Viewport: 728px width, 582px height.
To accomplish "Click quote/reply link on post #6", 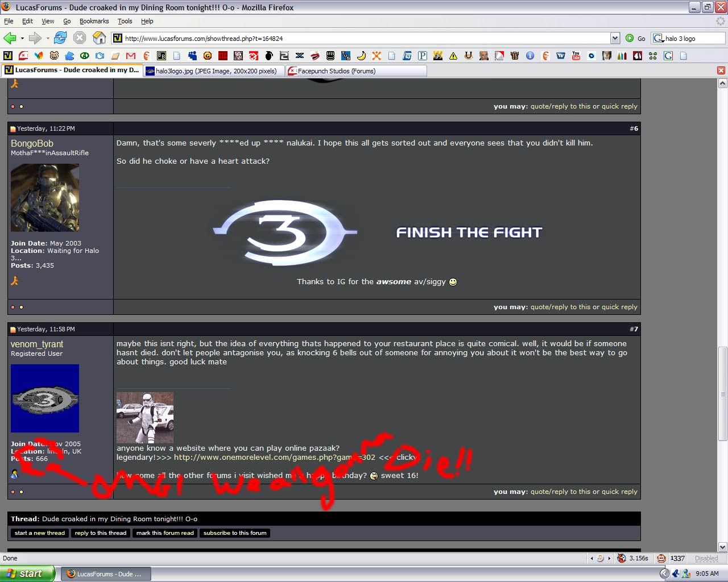I will click(x=560, y=307).
